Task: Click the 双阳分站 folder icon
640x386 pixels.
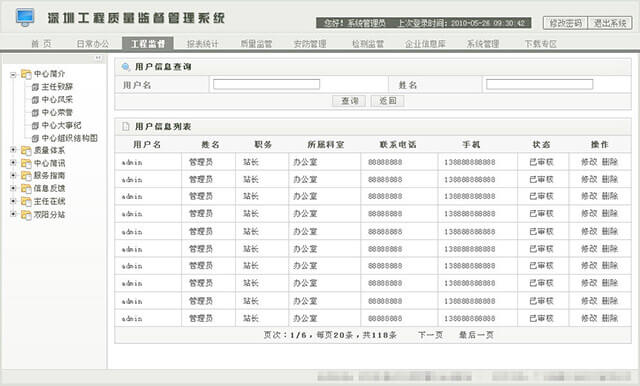Action: coord(26,215)
